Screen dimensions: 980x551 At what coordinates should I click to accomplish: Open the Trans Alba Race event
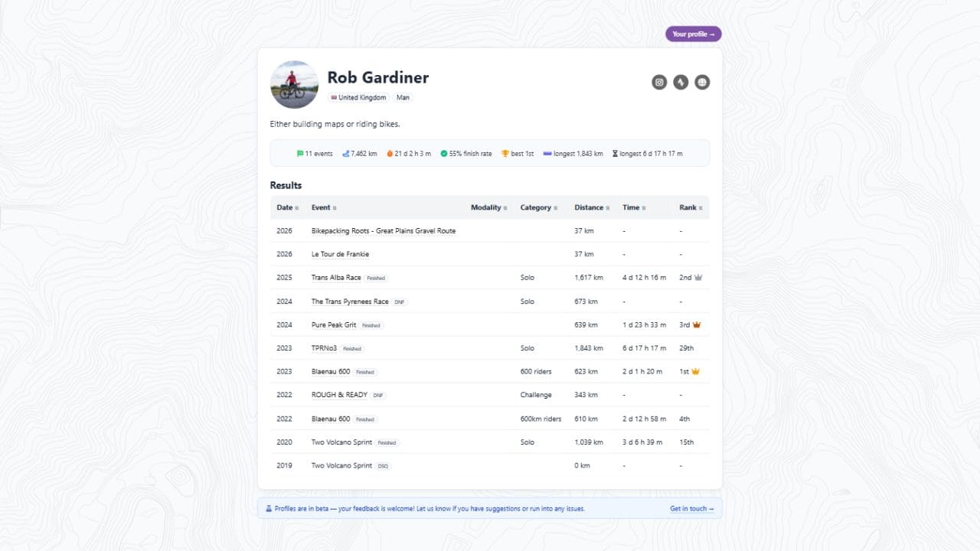[336, 278]
